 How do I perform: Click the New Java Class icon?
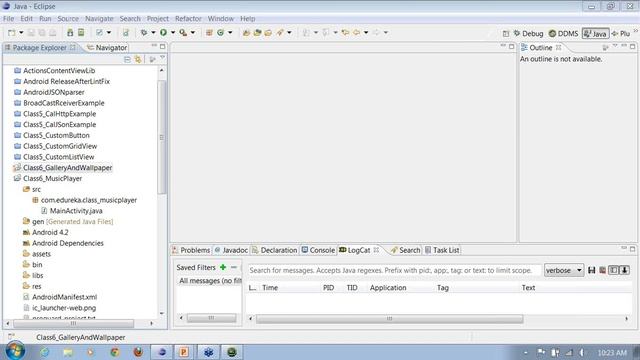(x=220, y=33)
